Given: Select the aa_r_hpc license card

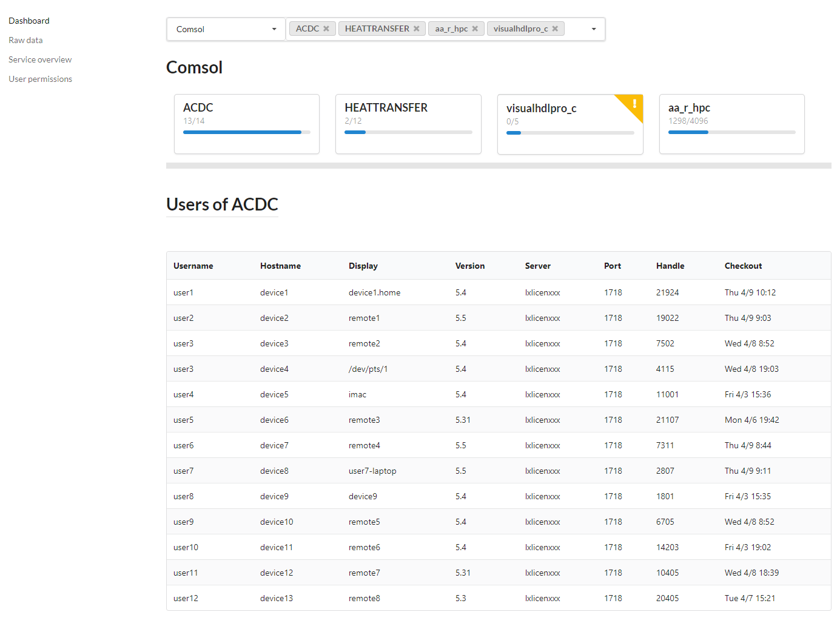Looking at the screenshot, I should (x=732, y=124).
